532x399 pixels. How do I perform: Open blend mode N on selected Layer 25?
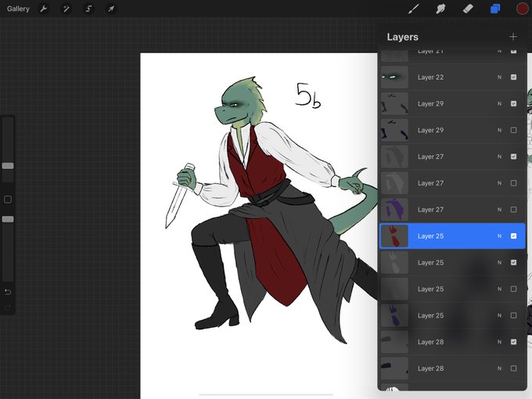[x=499, y=236]
